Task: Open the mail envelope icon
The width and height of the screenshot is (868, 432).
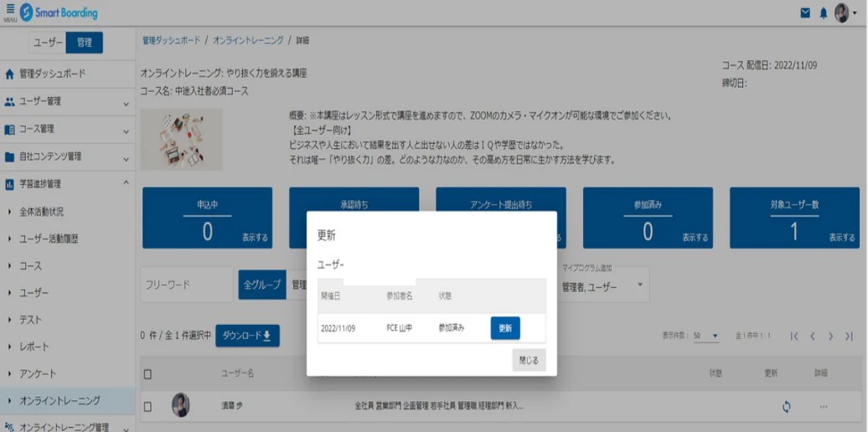Action: coord(805,13)
